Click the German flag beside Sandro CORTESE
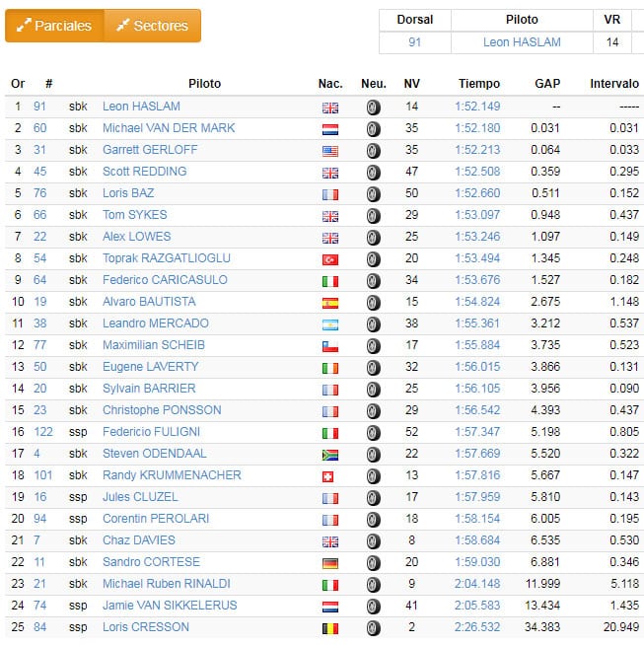Viewport: 644px width, 645px height. [x=330, y=563]
